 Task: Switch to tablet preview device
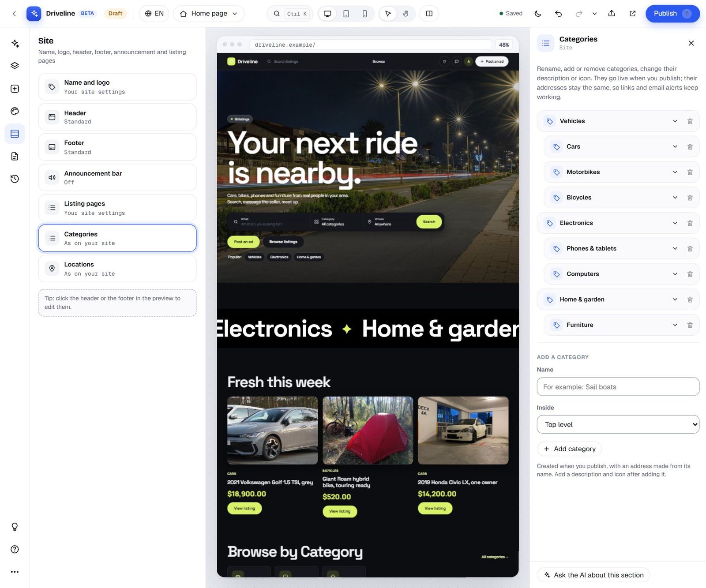(346, 14)
